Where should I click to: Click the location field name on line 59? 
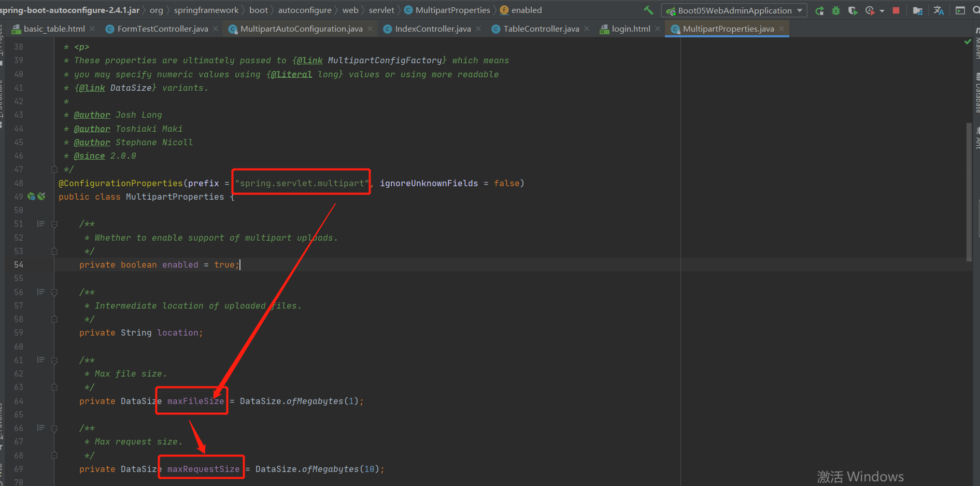pyautogui.click(x=178, y=332)
